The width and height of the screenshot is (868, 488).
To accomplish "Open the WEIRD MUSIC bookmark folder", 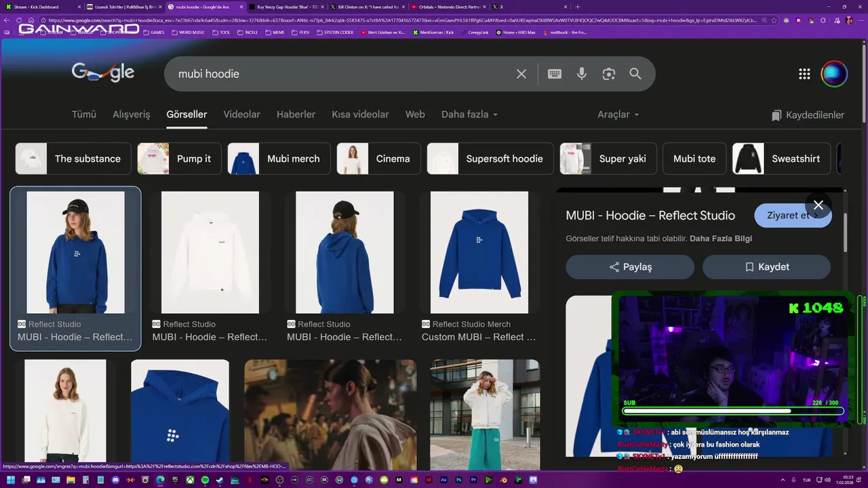I will (188, 32).
